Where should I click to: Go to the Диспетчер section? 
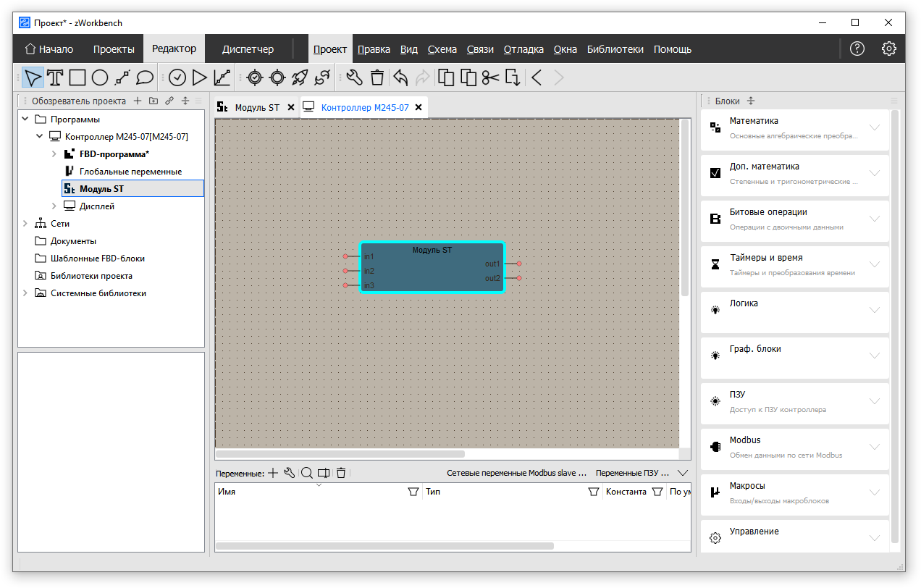[x=248, y=49]
